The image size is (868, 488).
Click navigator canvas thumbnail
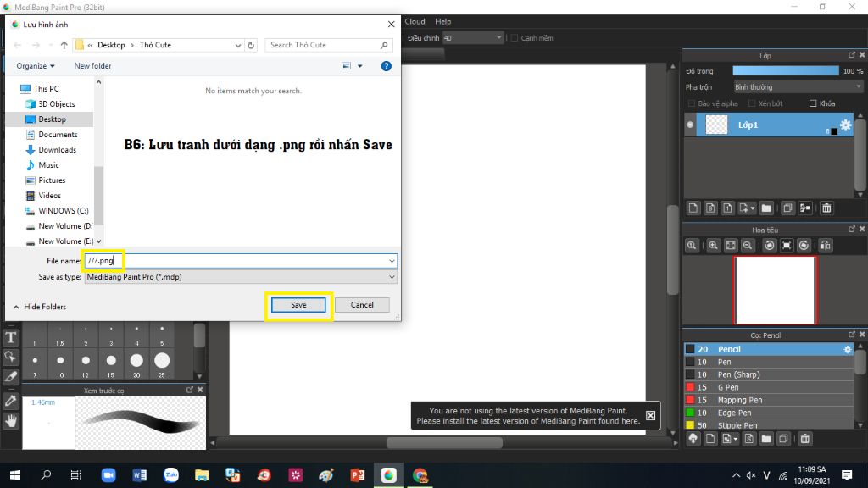pos(775,290)
